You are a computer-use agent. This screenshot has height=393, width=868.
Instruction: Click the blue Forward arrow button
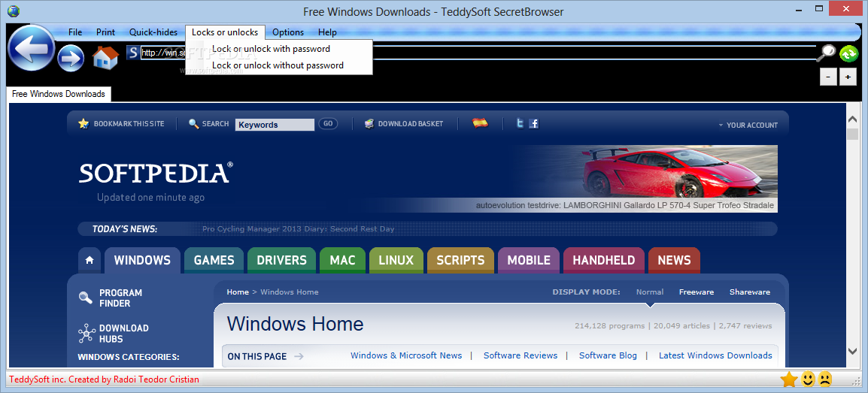[x=71, y=58]
